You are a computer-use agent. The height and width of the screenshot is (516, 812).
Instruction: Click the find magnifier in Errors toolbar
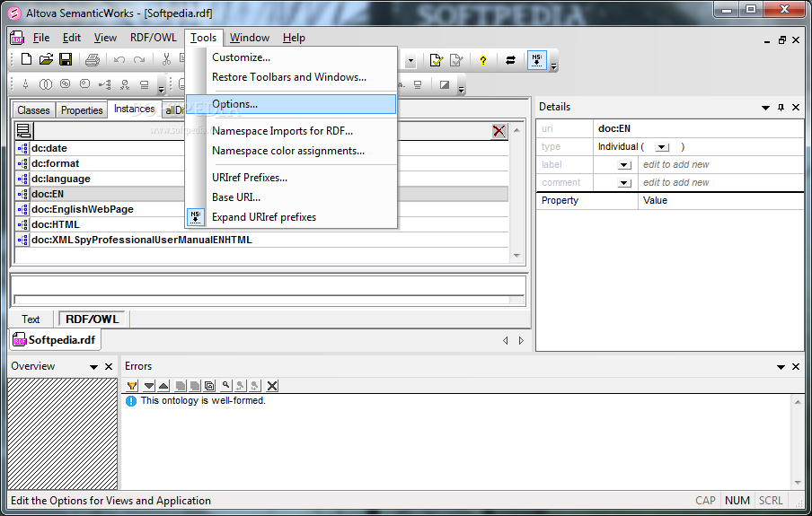pos(225,385)
